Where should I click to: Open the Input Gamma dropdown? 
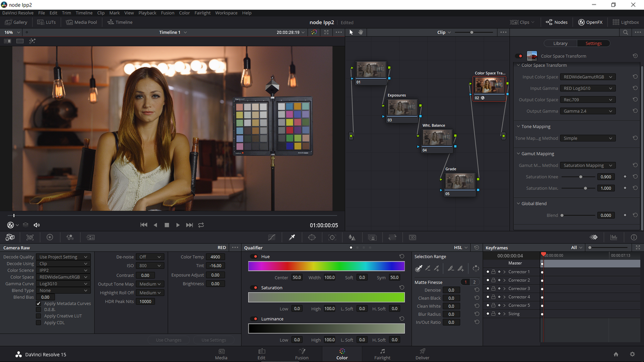pyautogui.click(x=588, y=88)
